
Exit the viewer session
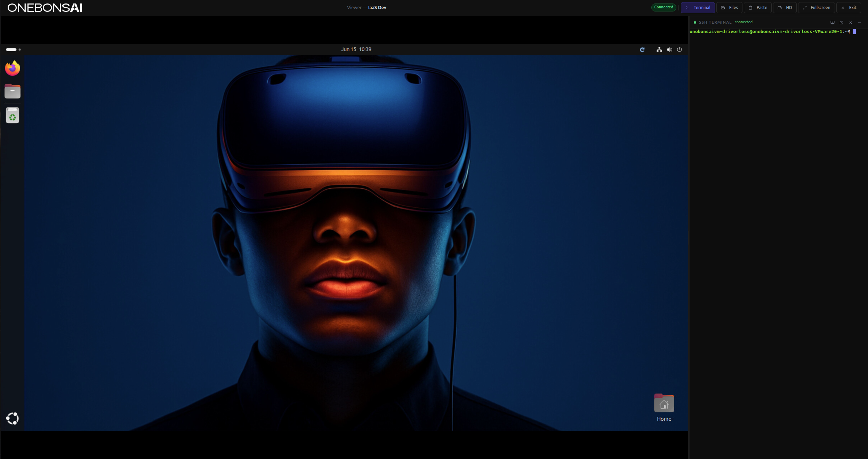click(x=849, y=8)
